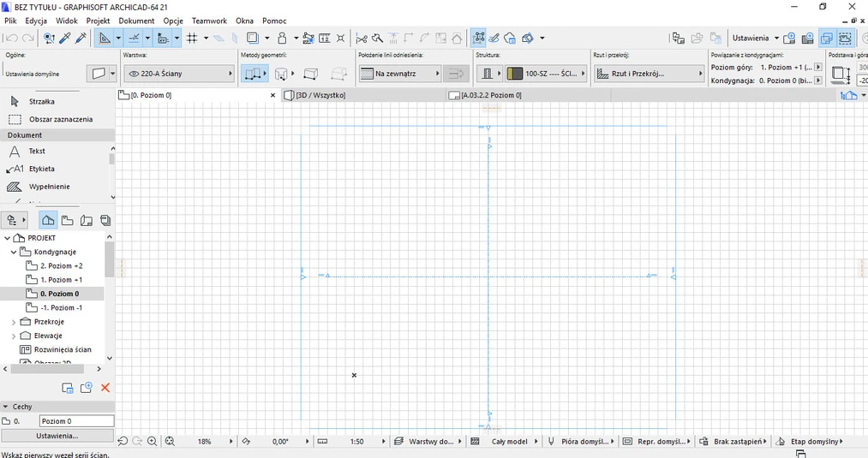Open the Dokument menu
This screenshot has width=868, height=458.
136,21
